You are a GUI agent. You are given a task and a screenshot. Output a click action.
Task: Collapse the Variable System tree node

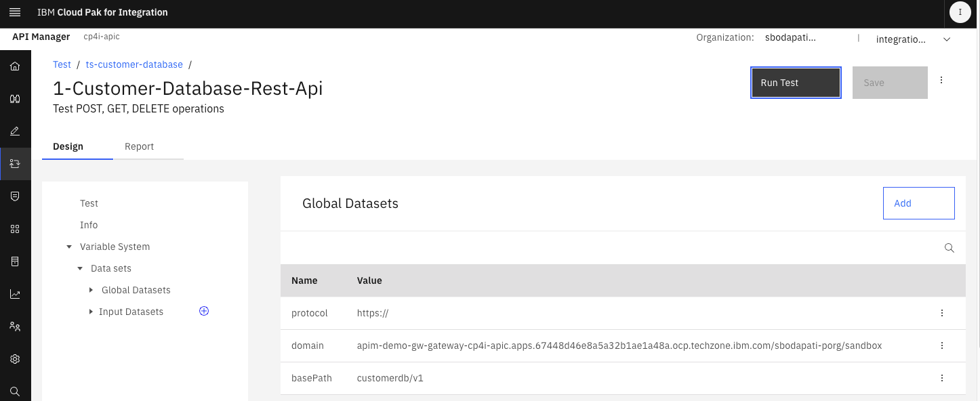pos(69,247)
